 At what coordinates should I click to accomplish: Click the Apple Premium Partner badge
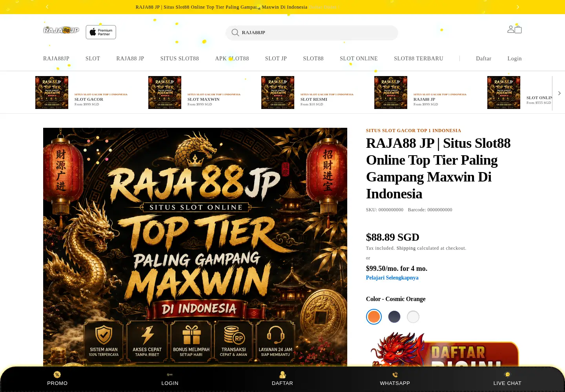coord(101,32)
